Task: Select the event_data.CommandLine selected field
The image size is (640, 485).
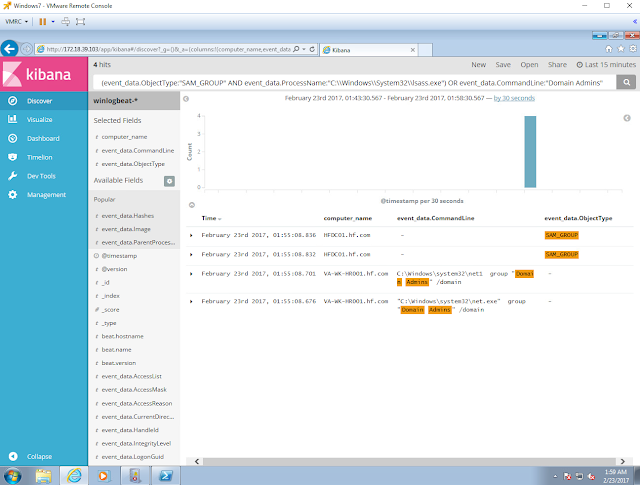Action: click(138, 150)
